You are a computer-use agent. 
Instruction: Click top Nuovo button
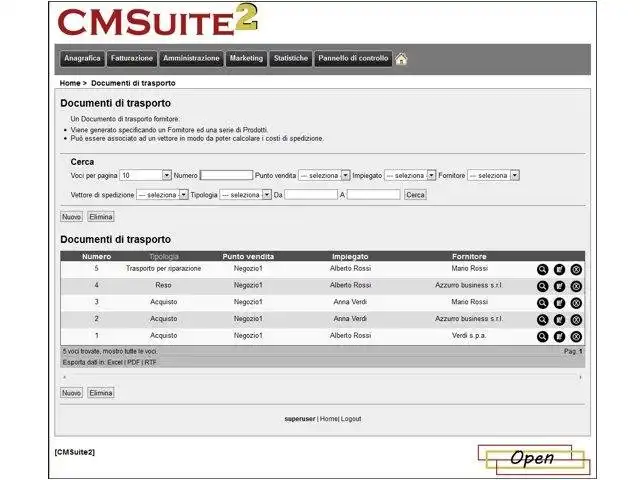pos(71,217)
